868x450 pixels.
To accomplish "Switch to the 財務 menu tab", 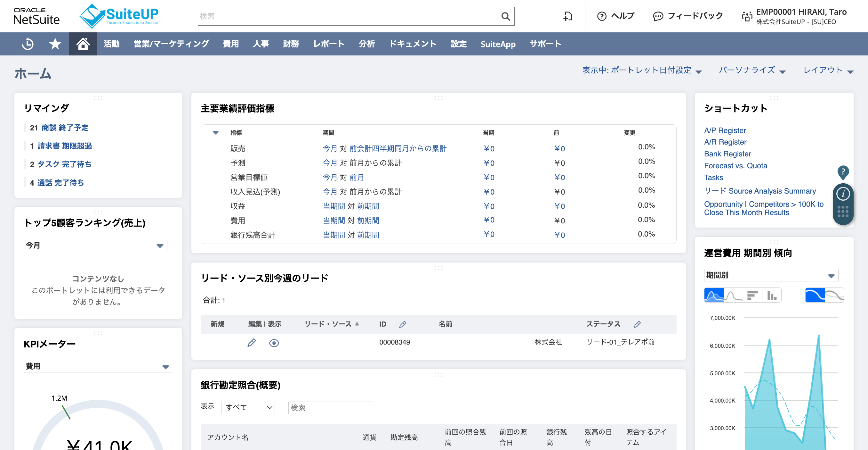I will [x=291, y=44].
